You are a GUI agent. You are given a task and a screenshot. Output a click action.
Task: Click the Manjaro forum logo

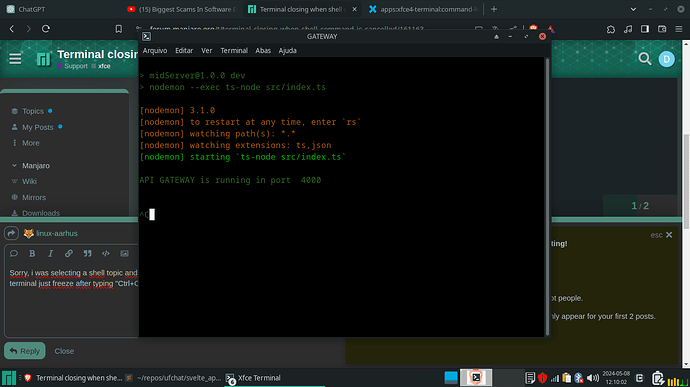(44, 59)
